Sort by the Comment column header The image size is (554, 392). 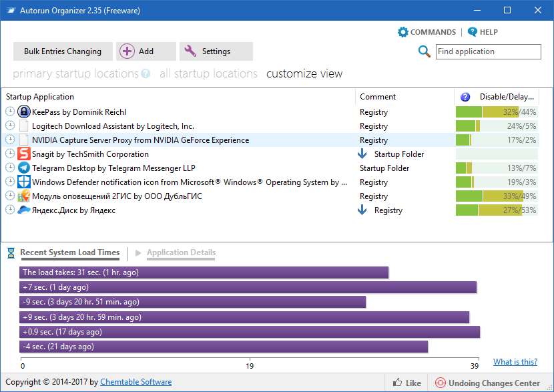pyautogui.click(x=404, y=97)
